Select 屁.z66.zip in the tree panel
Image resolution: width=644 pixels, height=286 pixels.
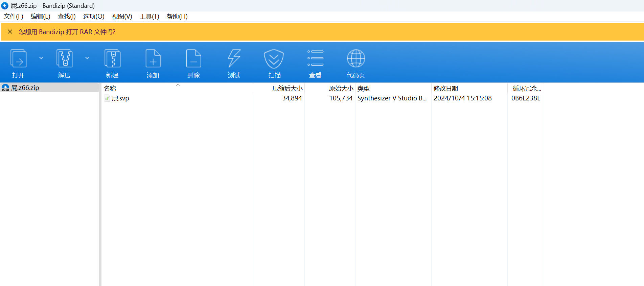point(49,88)
